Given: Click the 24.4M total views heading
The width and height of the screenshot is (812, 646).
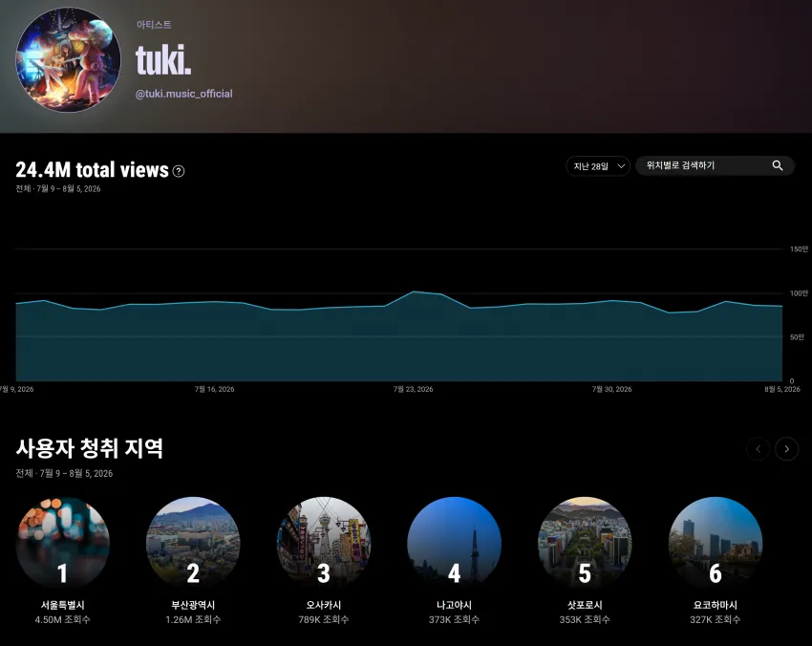Looking at the screenshot, I should 92,170.
